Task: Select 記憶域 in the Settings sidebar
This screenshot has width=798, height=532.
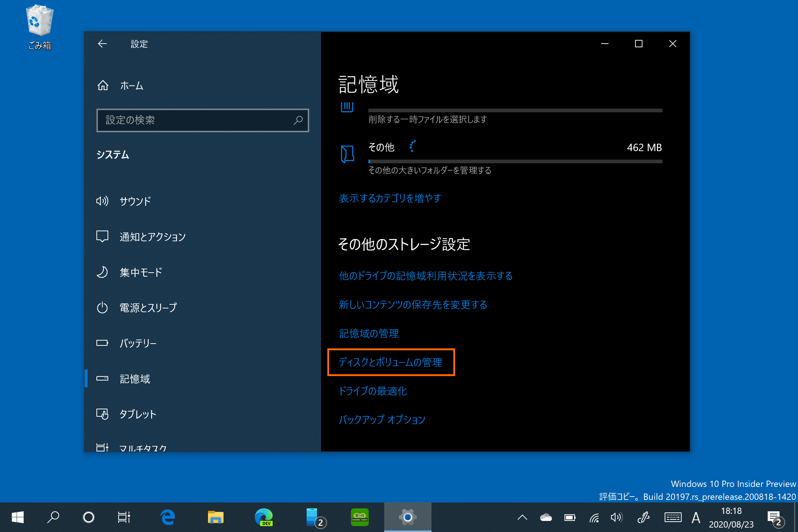Action: point(135,379)
